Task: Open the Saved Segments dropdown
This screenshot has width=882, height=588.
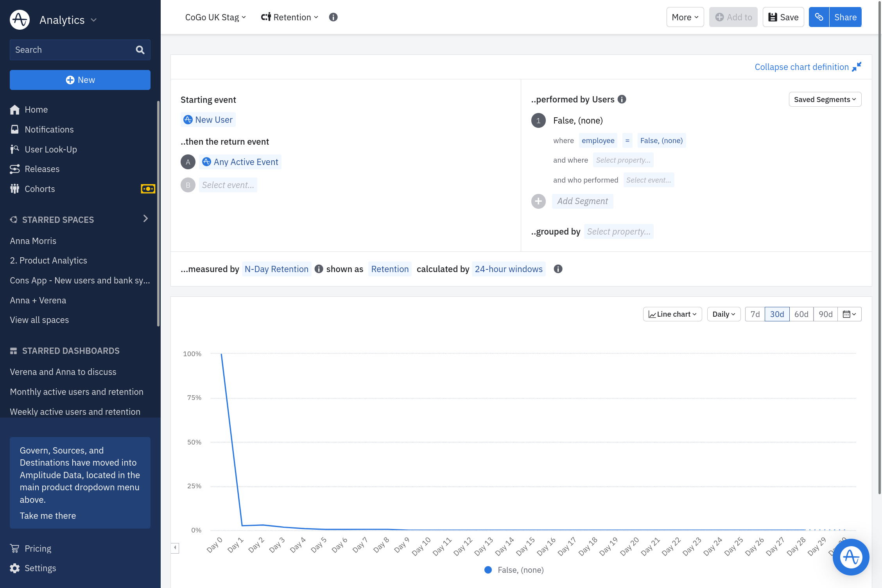Action: (825, 99)
